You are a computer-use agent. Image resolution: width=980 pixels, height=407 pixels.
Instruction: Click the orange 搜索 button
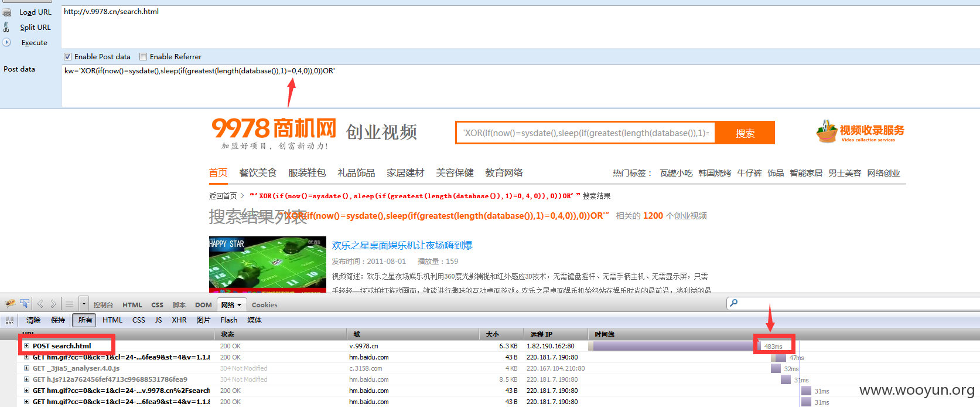point(745,133)
